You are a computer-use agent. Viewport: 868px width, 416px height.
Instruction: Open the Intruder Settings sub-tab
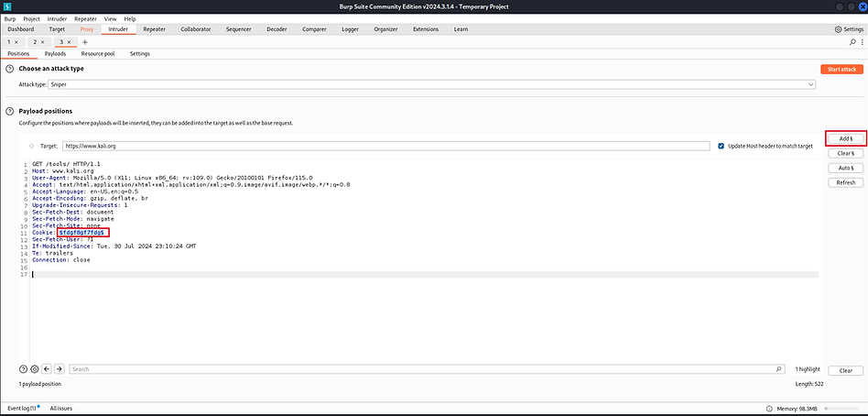[139, 54]
